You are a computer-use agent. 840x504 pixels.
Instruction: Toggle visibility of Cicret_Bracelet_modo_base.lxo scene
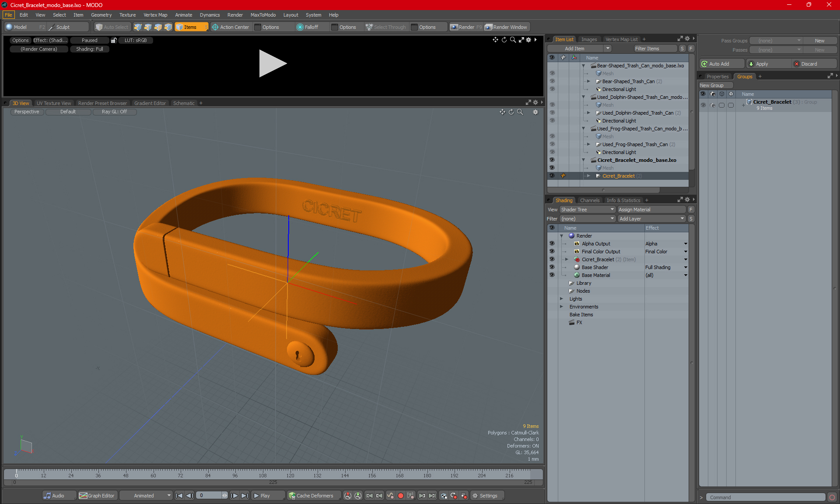click(x=552, y=160)
